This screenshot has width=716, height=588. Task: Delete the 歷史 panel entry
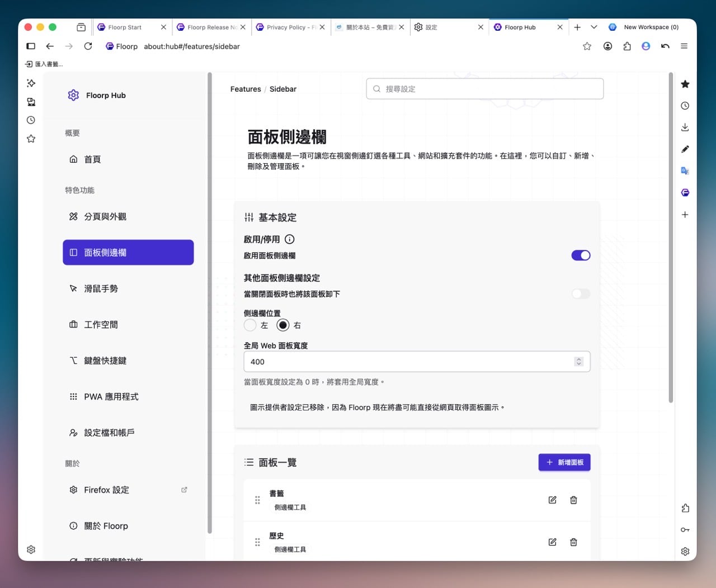coord(573,542)
